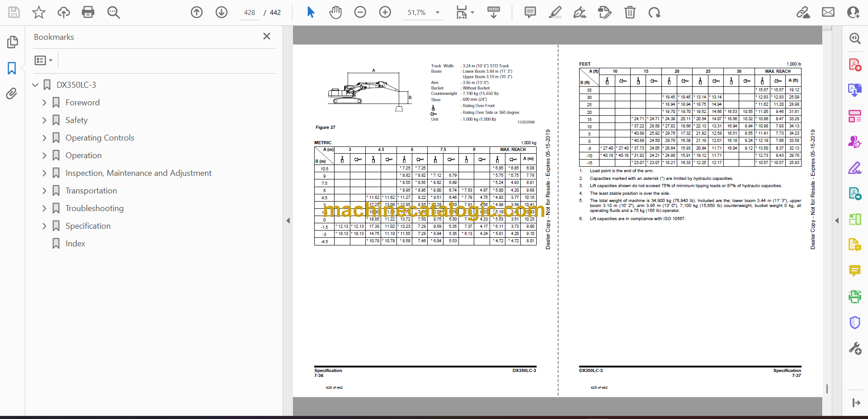Go to next page arrow
868x419 pixels.
click(x=222, y=12)
